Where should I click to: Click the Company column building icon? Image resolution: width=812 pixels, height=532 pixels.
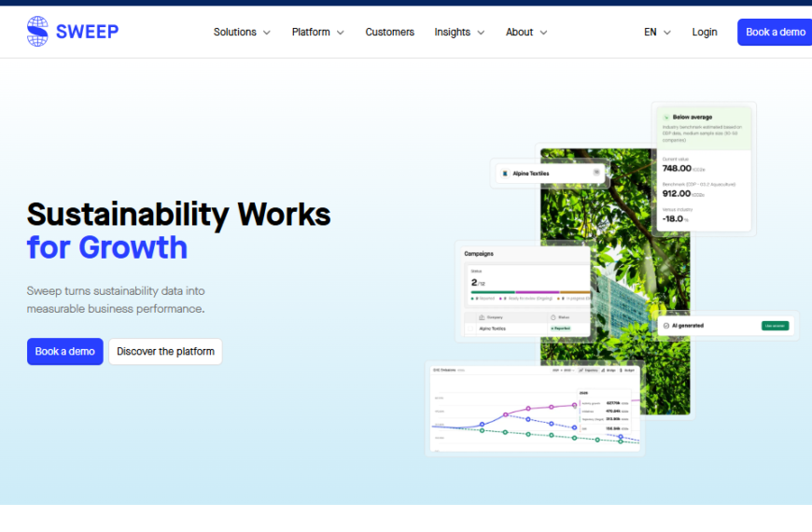tap(482, 317)
